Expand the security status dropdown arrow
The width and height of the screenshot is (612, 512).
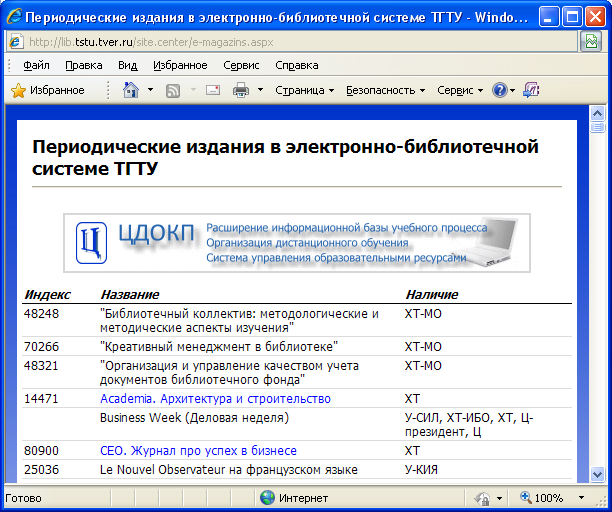(x=499, y=498)
